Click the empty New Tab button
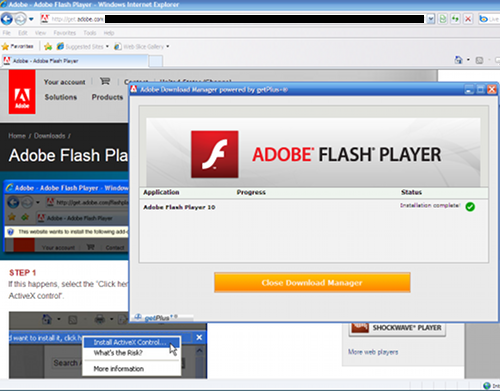The height and width of the screenshot is (391, 500). coord(156,61)
